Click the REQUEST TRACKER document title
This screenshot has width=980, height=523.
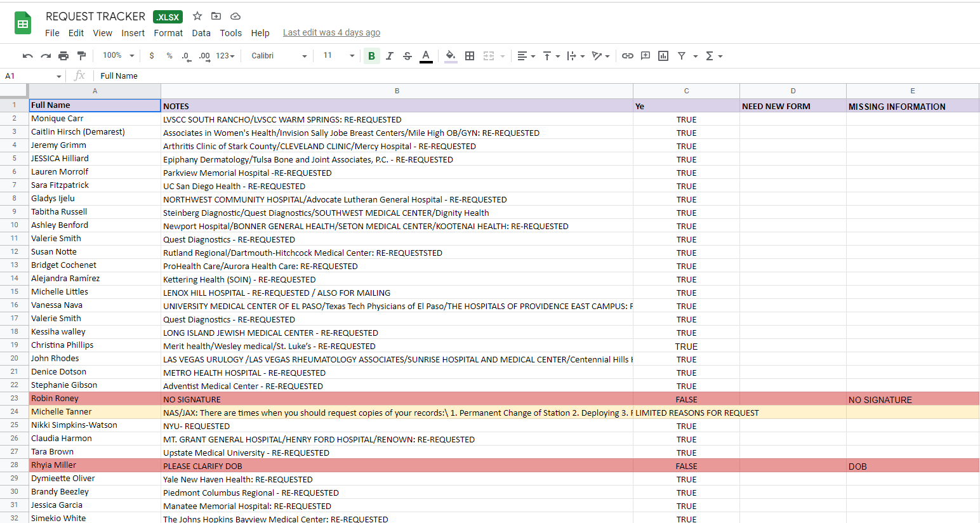click(x=95, y=17)
